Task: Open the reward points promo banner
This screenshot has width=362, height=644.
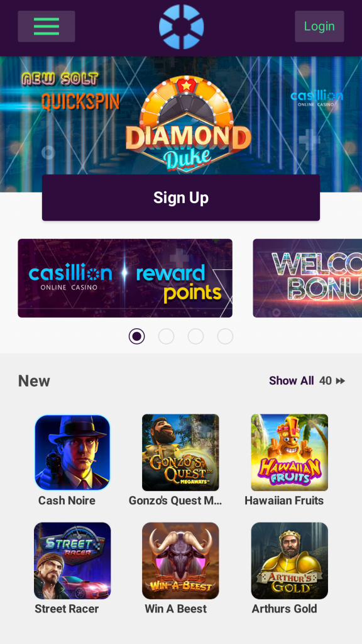Action: click(125, 278)
